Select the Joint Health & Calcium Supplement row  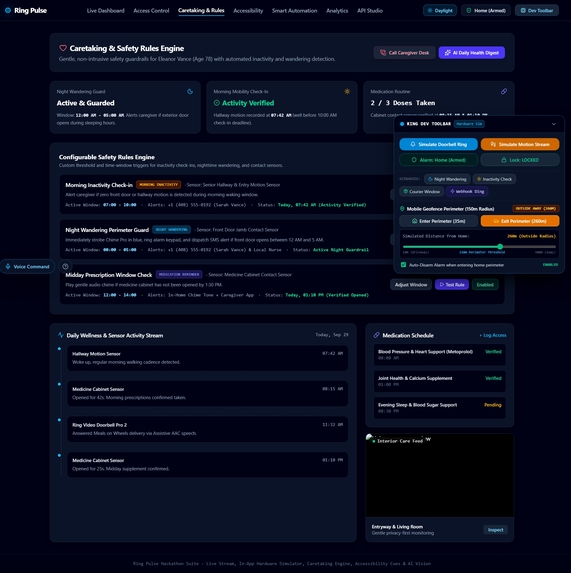439,381
